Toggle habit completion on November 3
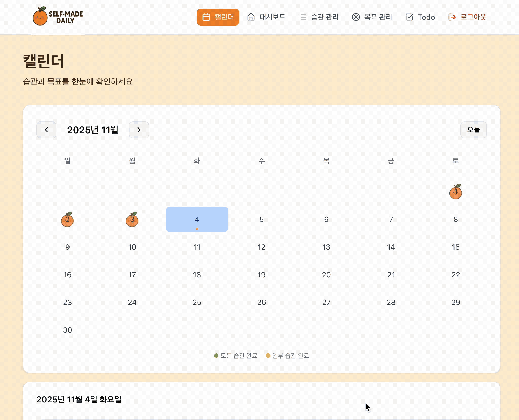 click(x=132, y=219)
